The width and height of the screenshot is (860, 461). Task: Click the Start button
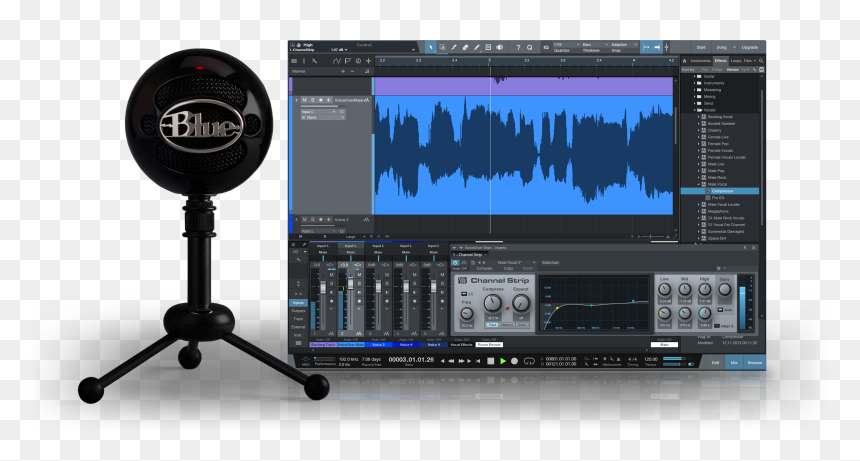coord(701,47)
